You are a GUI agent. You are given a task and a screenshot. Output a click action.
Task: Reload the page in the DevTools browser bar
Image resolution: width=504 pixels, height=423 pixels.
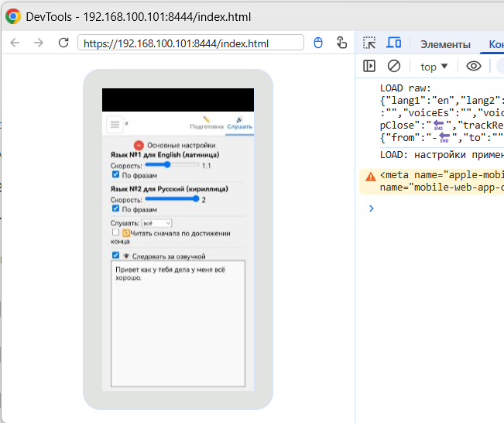point(63,43)
